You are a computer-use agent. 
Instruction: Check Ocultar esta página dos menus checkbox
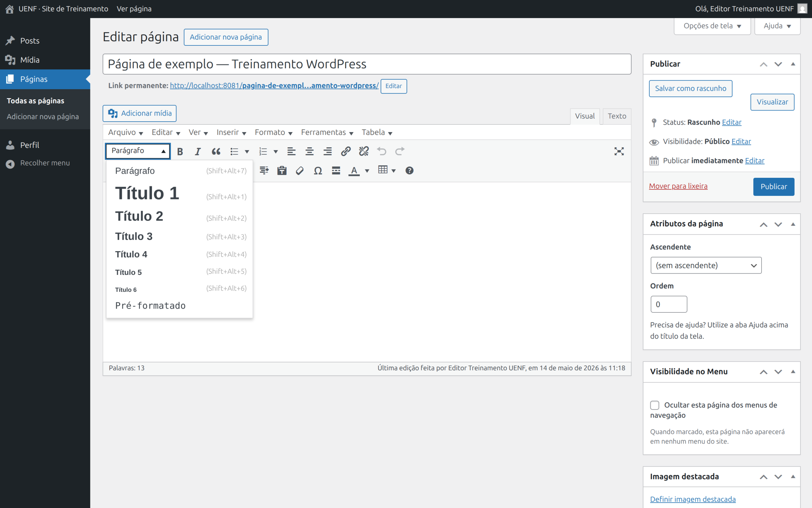[x=655, y=405]
